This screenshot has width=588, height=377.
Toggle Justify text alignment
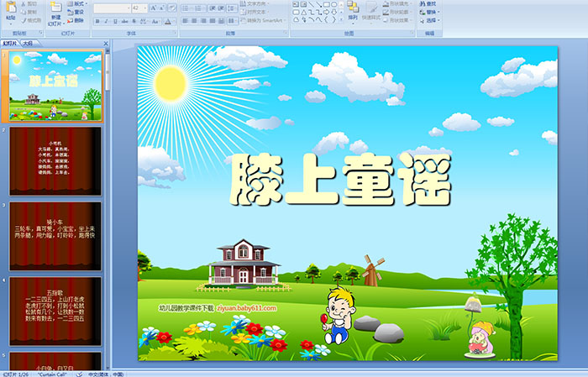click(213, 21)
